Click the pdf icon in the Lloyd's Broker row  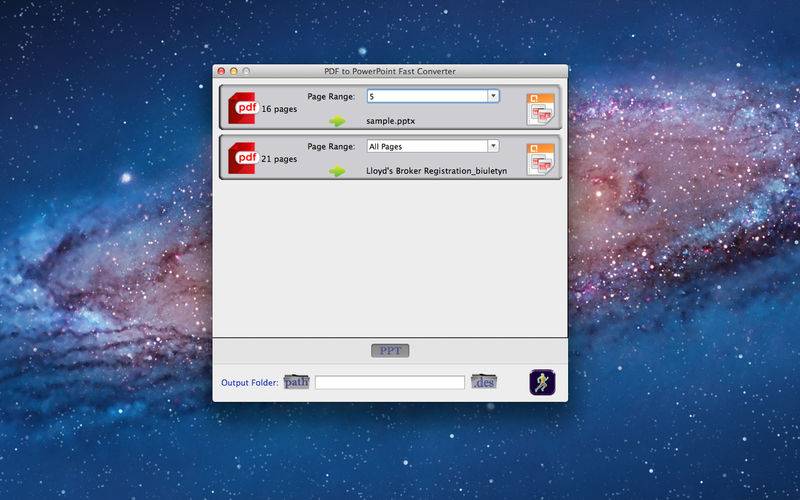click(x=242, y=158)
